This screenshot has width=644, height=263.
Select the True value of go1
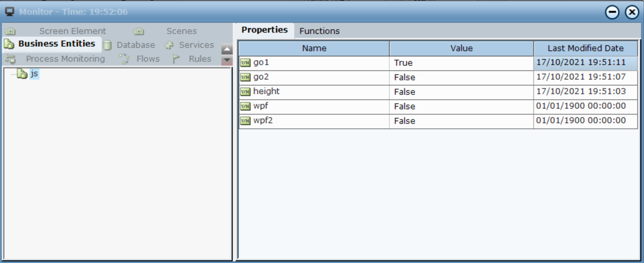[403, 63]
